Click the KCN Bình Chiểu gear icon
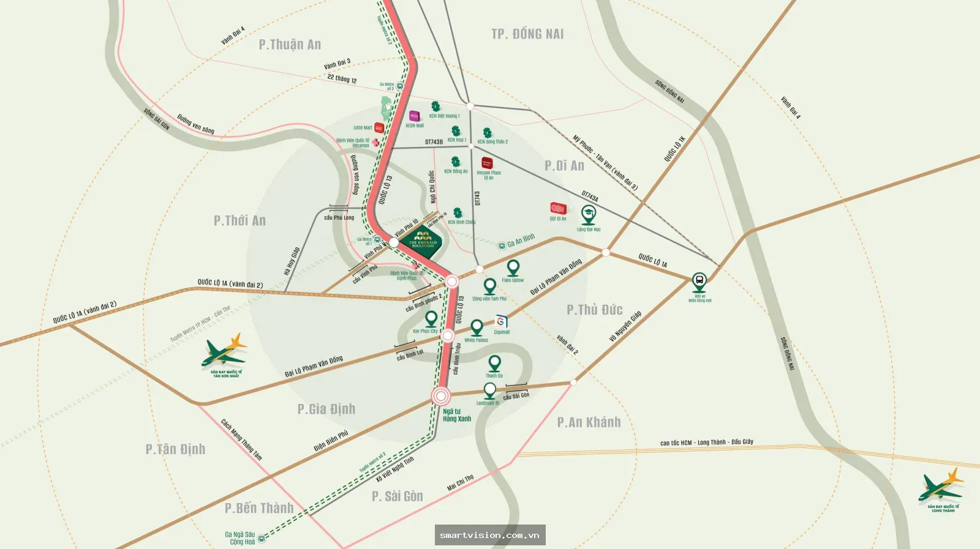Screen dimensions: 980x549 [x=457, y=213]
